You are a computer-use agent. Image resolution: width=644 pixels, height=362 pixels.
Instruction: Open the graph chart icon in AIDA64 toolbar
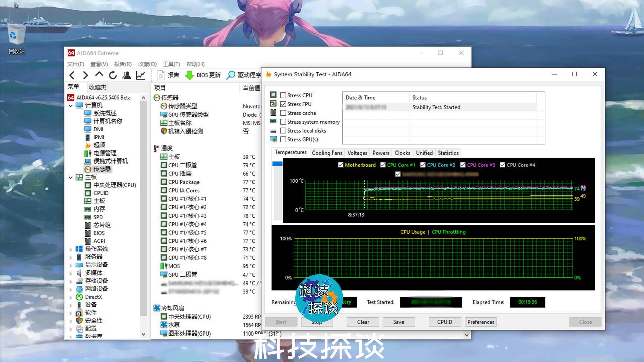tap(141, 75)
